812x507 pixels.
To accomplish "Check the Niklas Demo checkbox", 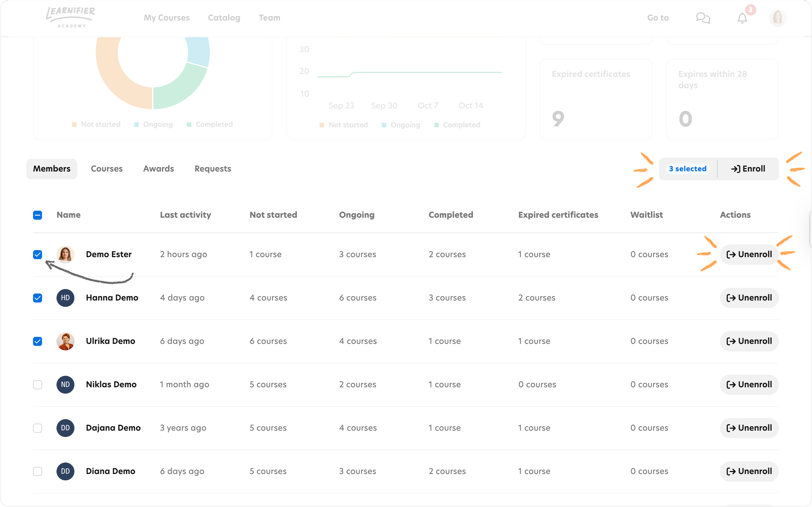I will point(37,384).
